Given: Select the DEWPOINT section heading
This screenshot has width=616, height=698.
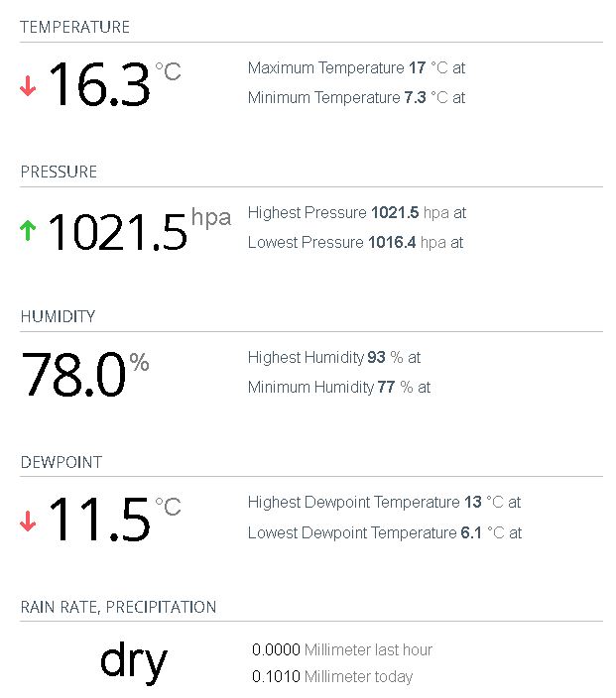Looking at the screenshot, I should 61,462.
